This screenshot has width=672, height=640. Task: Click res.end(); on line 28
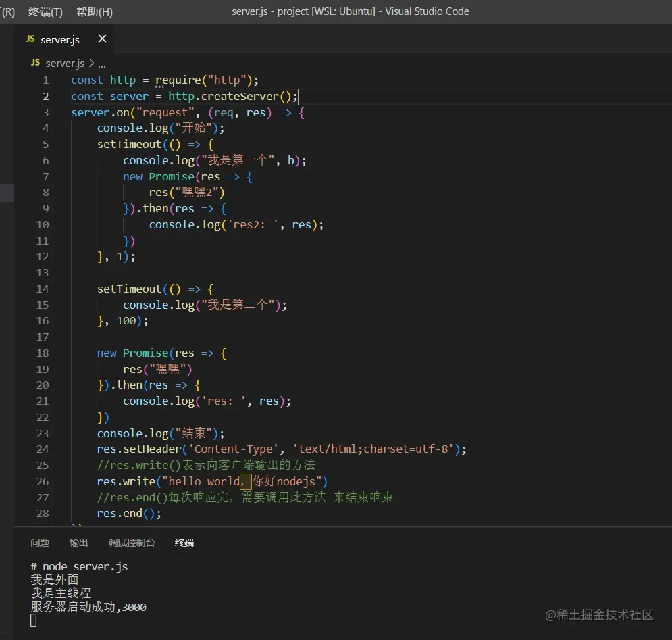129,514
